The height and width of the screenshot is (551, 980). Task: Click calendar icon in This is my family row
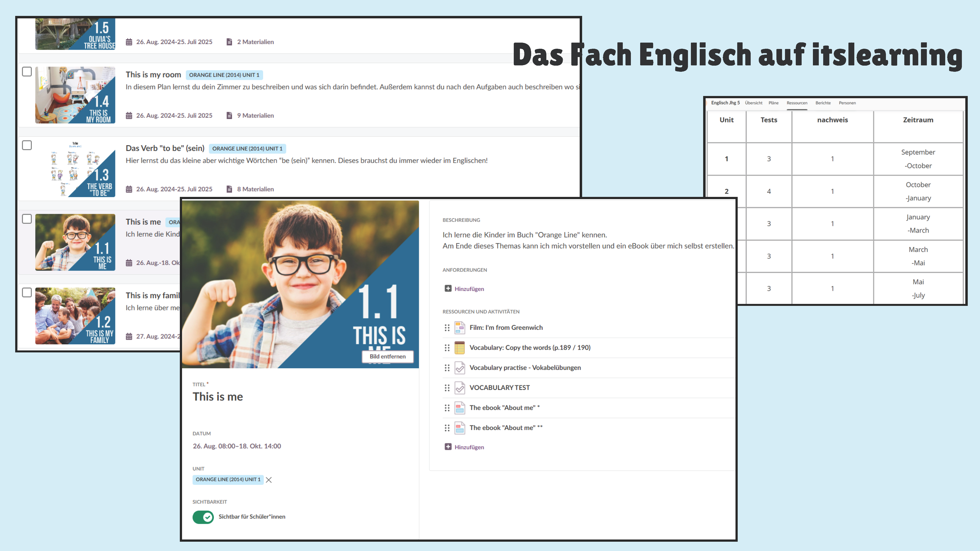[x=129, y=336]
